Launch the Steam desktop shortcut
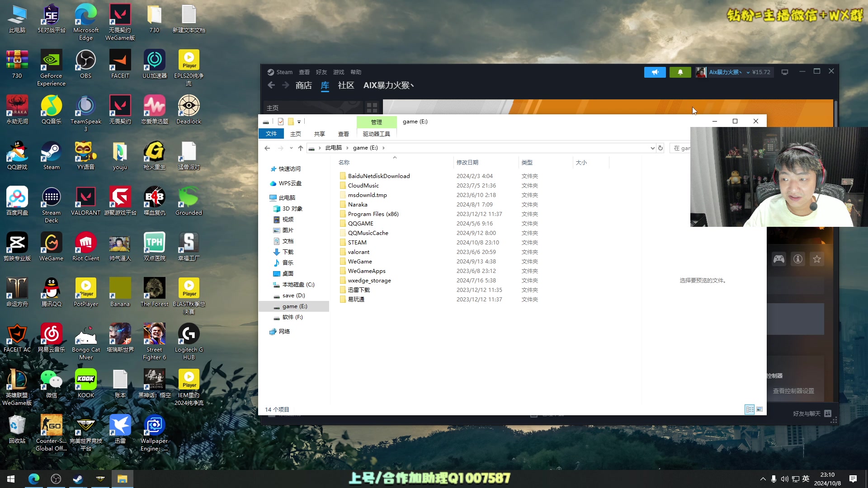Viewport: 868px width, 488px height. (x=51, y=155)
